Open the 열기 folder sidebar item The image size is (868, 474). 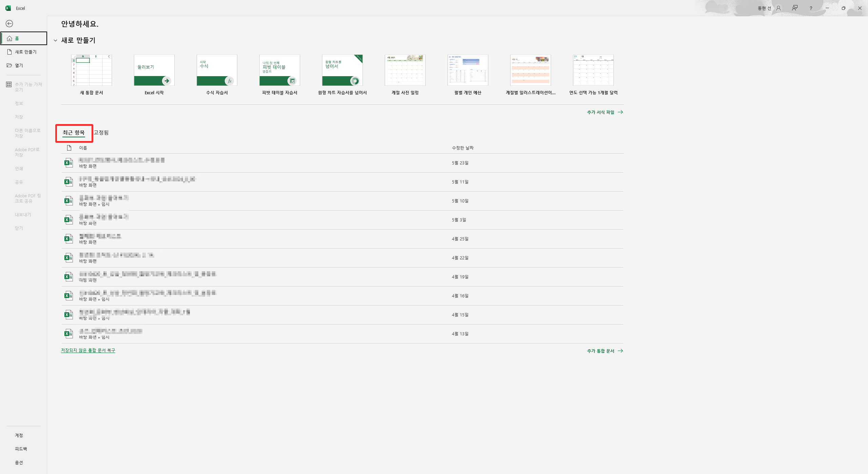click(19, 65)
